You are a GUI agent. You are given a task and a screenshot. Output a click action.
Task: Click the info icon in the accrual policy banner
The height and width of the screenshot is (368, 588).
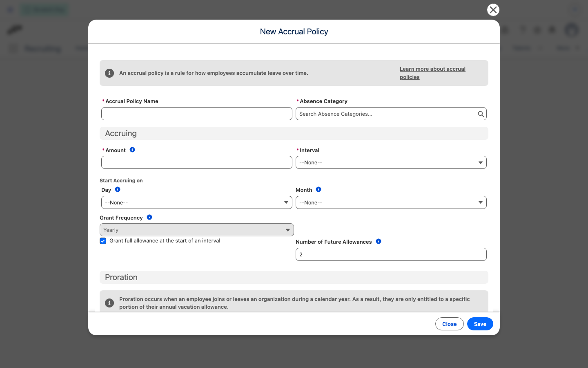tap(109, 73)
